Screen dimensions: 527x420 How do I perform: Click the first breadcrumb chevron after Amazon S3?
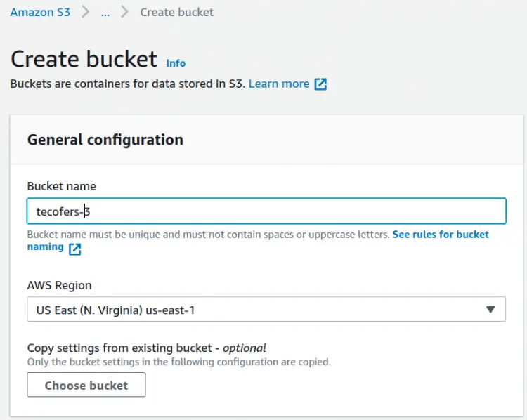[86, 12]
